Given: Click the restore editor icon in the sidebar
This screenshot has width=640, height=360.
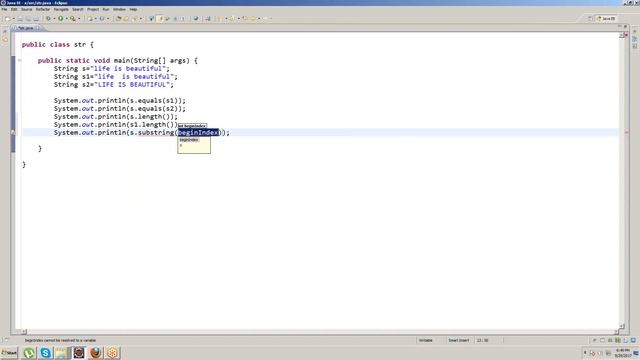Looking at the screenshot, I should coord(5,32).
